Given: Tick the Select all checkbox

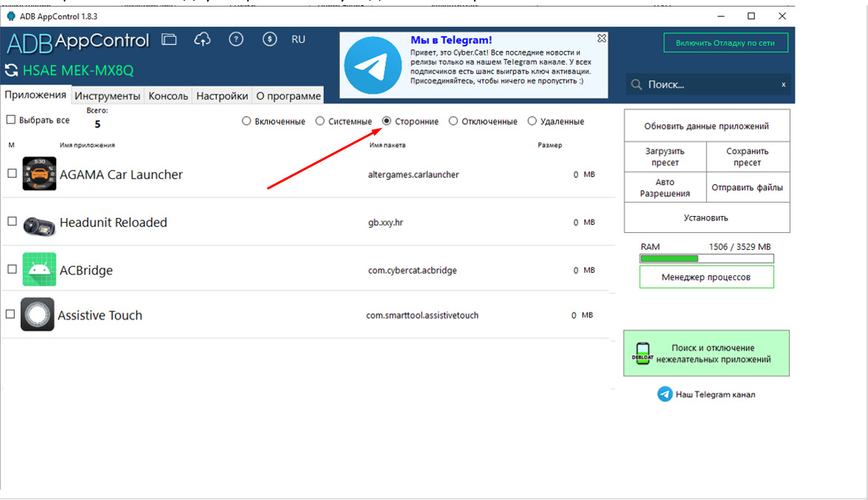Looking at the screenshot, I should point(10,120).
